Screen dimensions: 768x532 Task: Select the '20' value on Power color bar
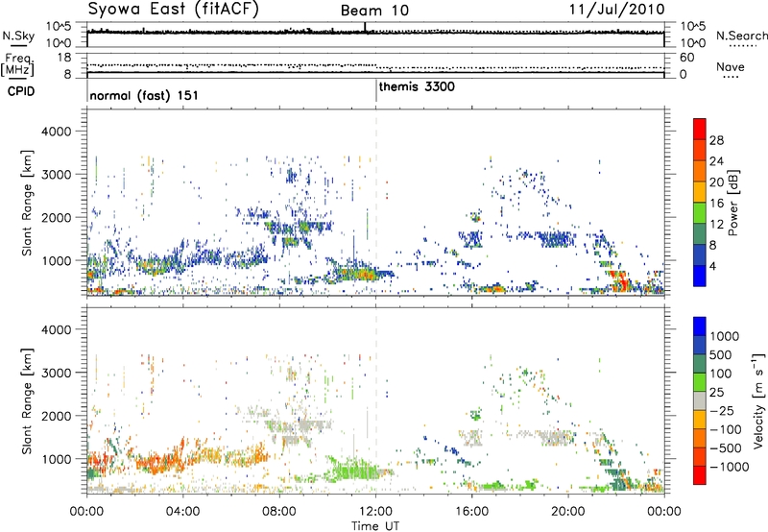[x=716, y=182]
